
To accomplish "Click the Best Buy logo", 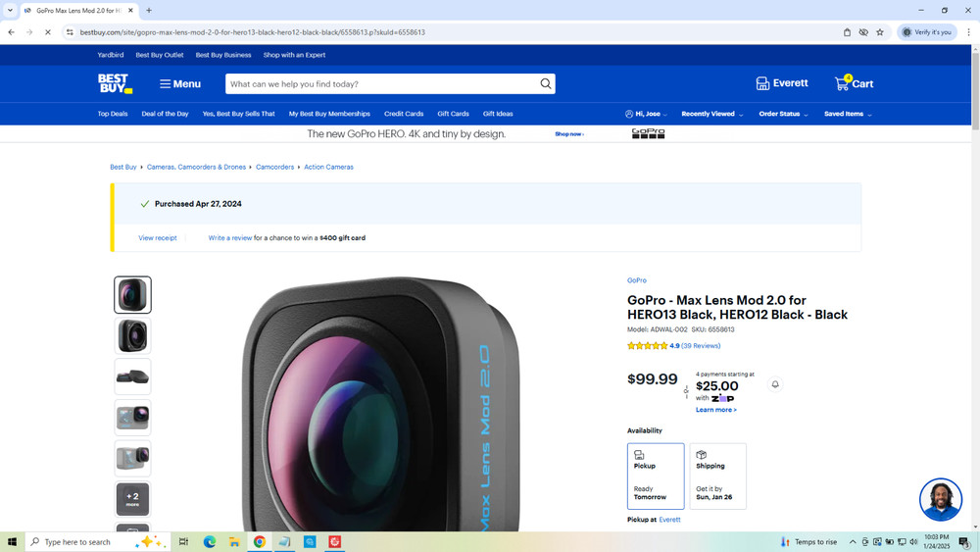I will coord(115,83).
